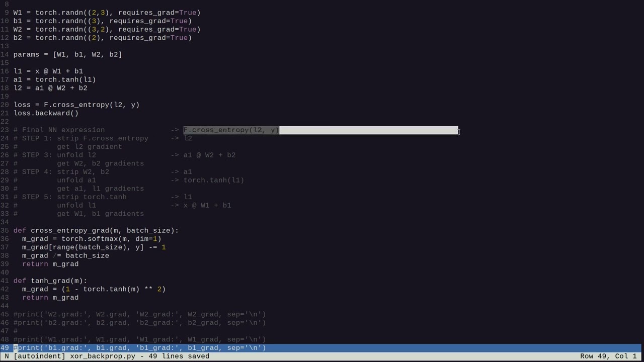Click line number 14 in the gutter
The width and height of the screenshot is (644, 362).
[5, 54]
